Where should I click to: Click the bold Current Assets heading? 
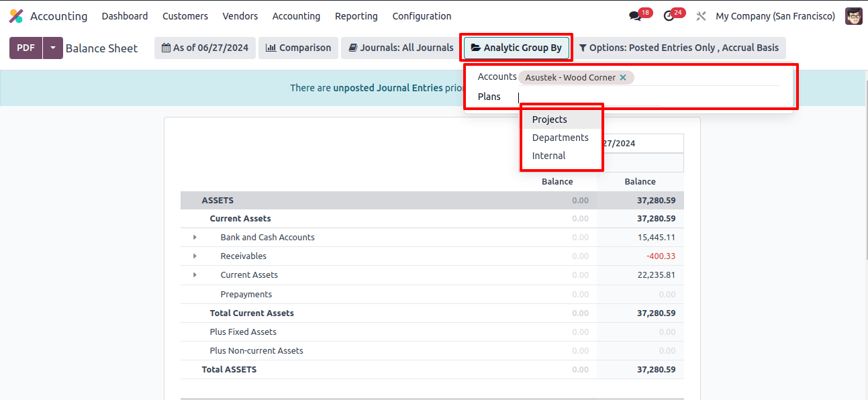coord(240,218)
